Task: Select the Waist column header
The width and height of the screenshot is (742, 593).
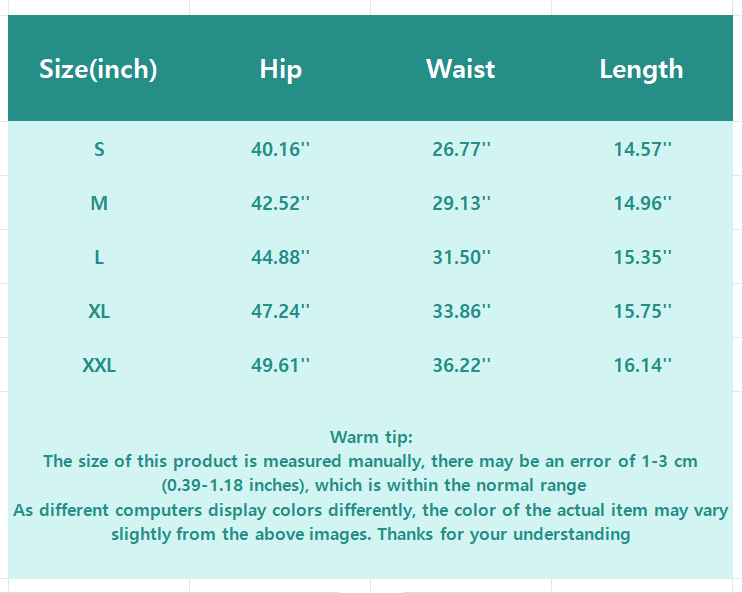Action: 460,69
